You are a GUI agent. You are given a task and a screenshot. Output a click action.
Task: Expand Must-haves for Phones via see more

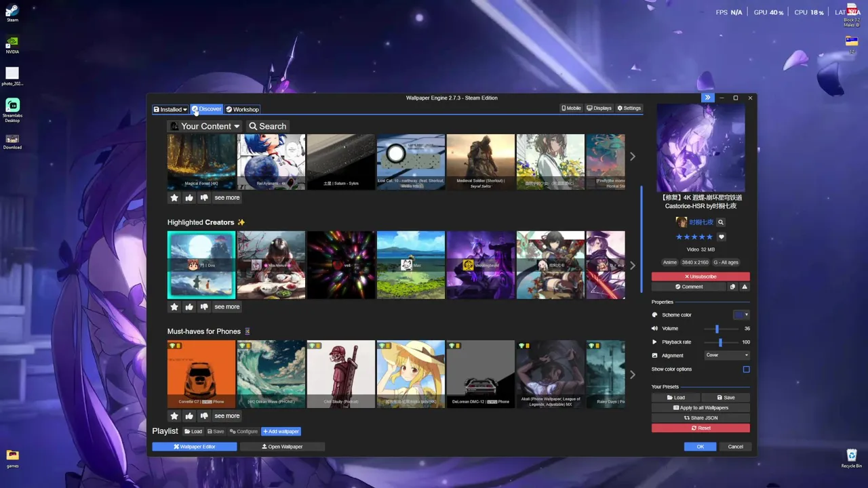tap(226, 416)
